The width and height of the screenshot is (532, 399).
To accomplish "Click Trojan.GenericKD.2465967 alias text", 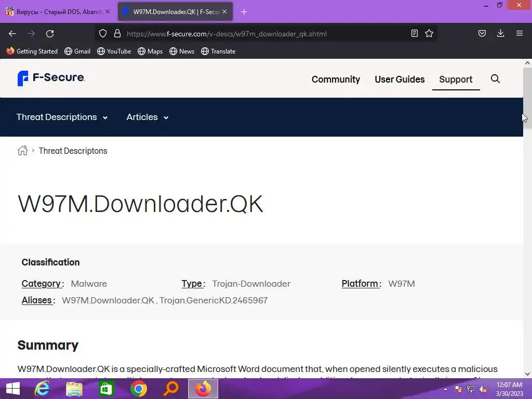I will [214, 300].
